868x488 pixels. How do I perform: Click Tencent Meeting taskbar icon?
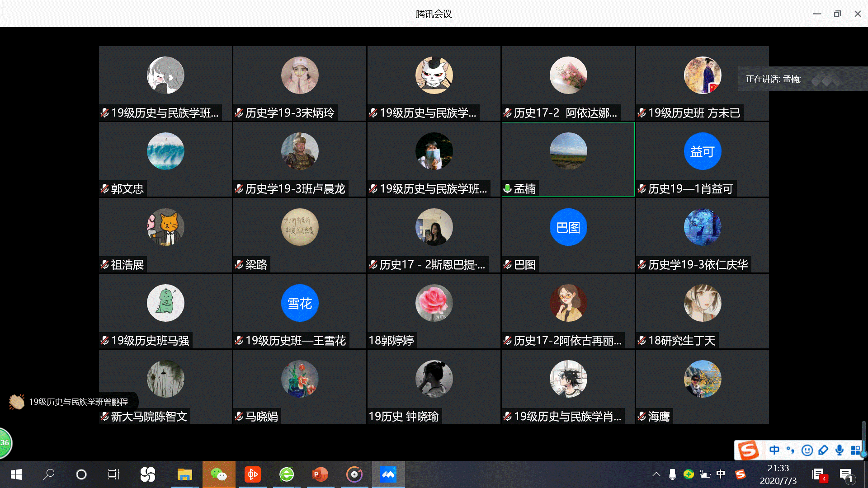coord(388,474)
